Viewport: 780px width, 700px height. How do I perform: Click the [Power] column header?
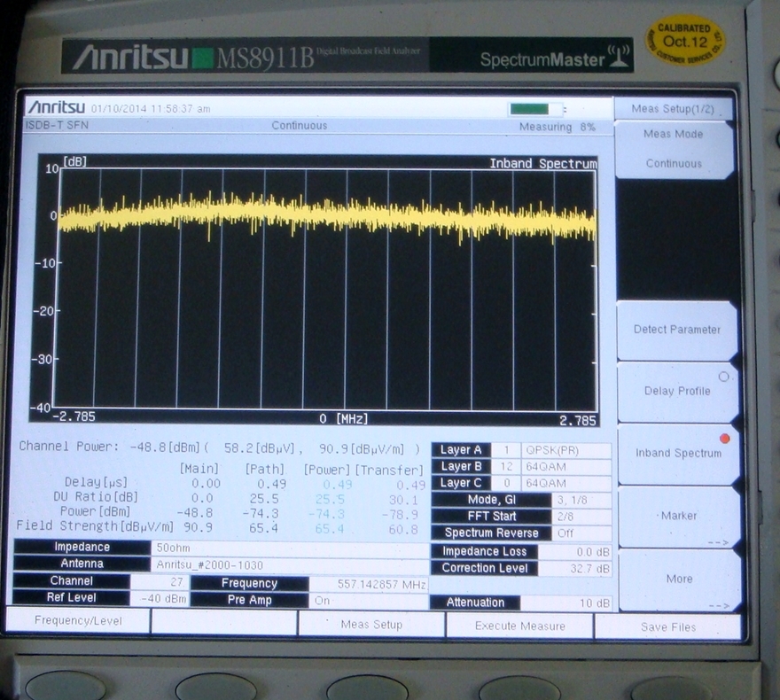[326, 470]
